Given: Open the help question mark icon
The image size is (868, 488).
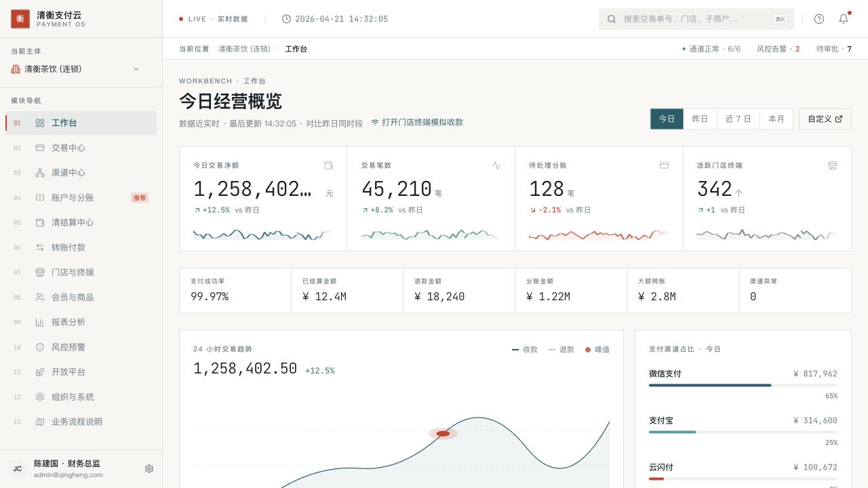Looking at the screenshot, I should (x=819, y=19).
